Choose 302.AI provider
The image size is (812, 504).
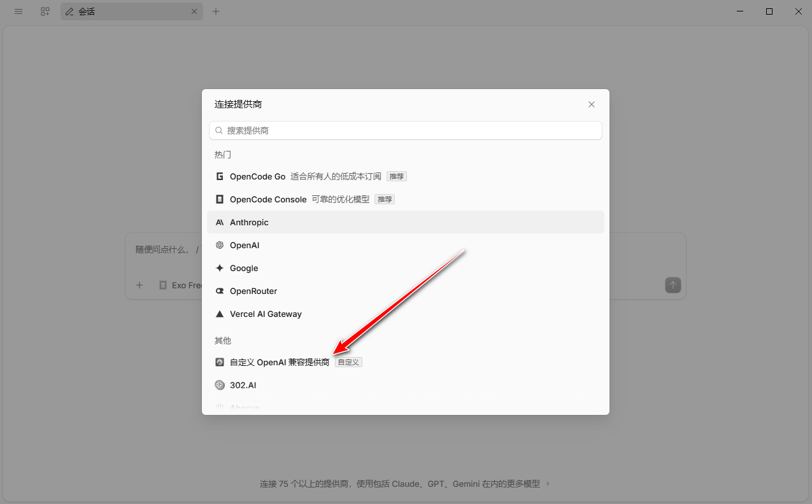point(406,385)
